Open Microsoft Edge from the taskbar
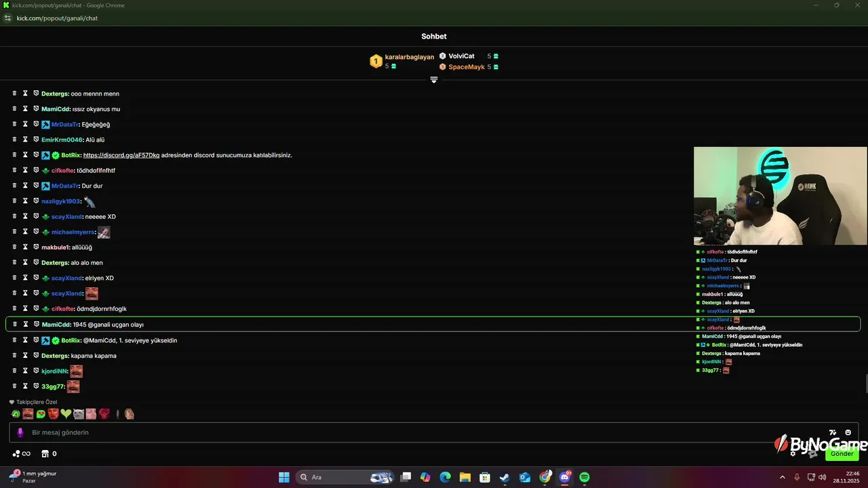The width and height of the screenshot is (868, 488). (445, 477)
